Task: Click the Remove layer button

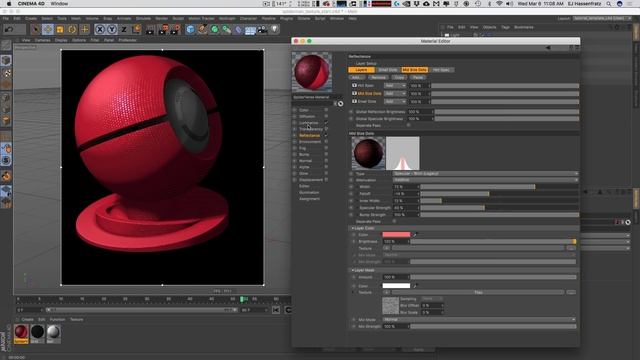Action: (378, 78)
